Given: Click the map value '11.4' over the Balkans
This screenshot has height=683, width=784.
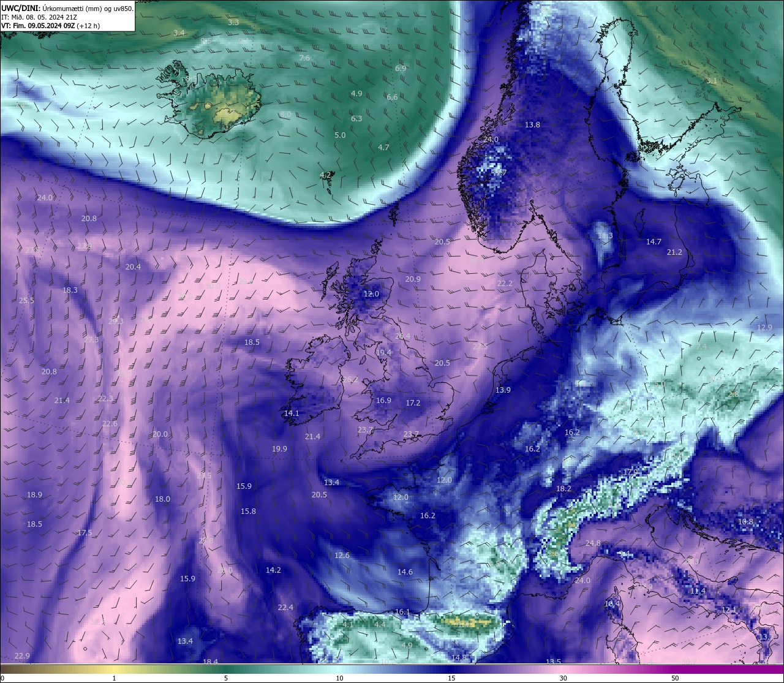Looking at the screenshot, I should 698,591.
